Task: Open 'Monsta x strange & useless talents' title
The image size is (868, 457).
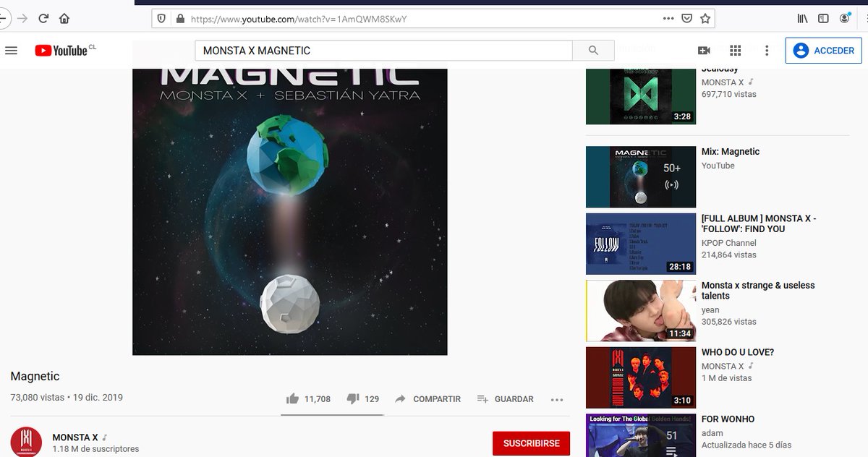Action: point(758,291)
